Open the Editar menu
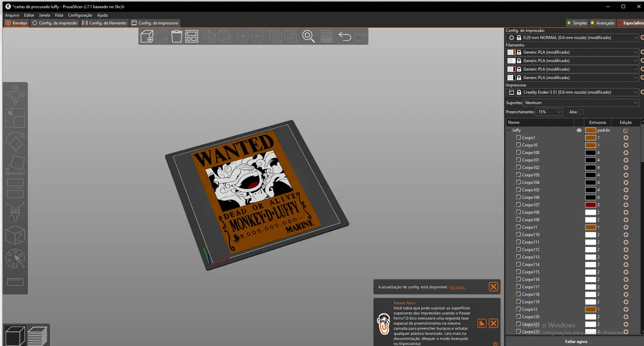The image size is (644, 346). click(29, 15)
